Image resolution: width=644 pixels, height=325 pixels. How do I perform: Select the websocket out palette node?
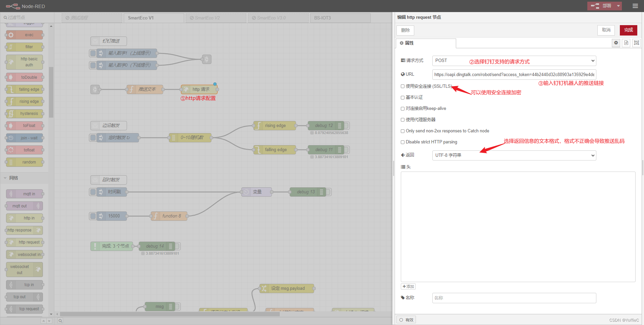tap(24, 269)
